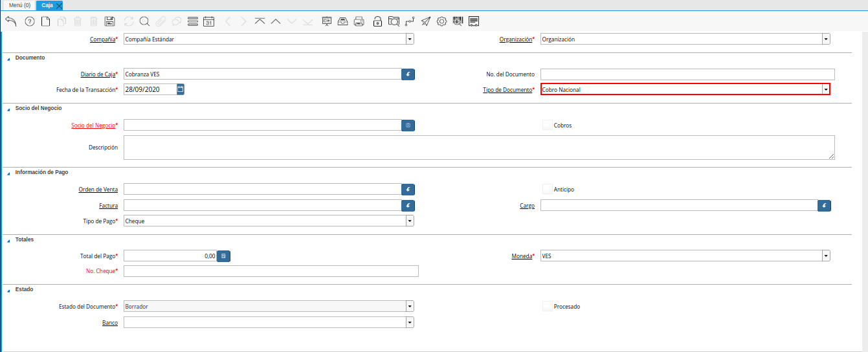The image size is (868, 352).
Task: Select the Caja tab
Action: pyautogui.click(x=47, y=5)
